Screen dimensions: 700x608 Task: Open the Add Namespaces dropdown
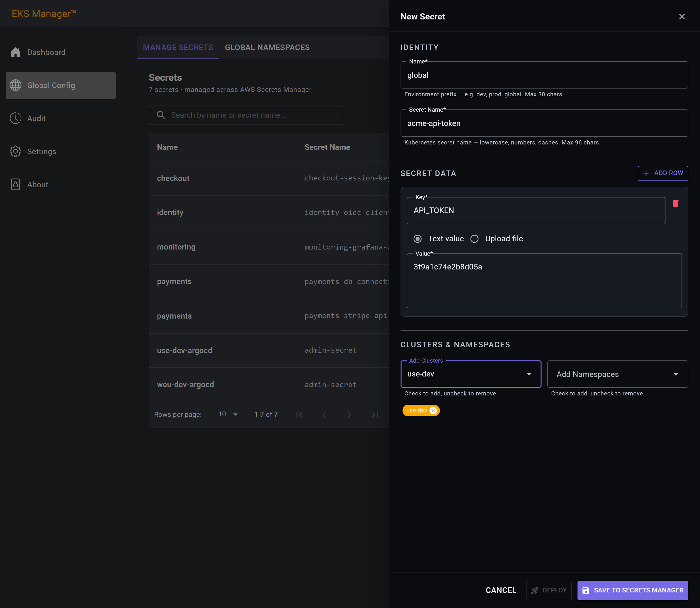[x=618, y=374]
